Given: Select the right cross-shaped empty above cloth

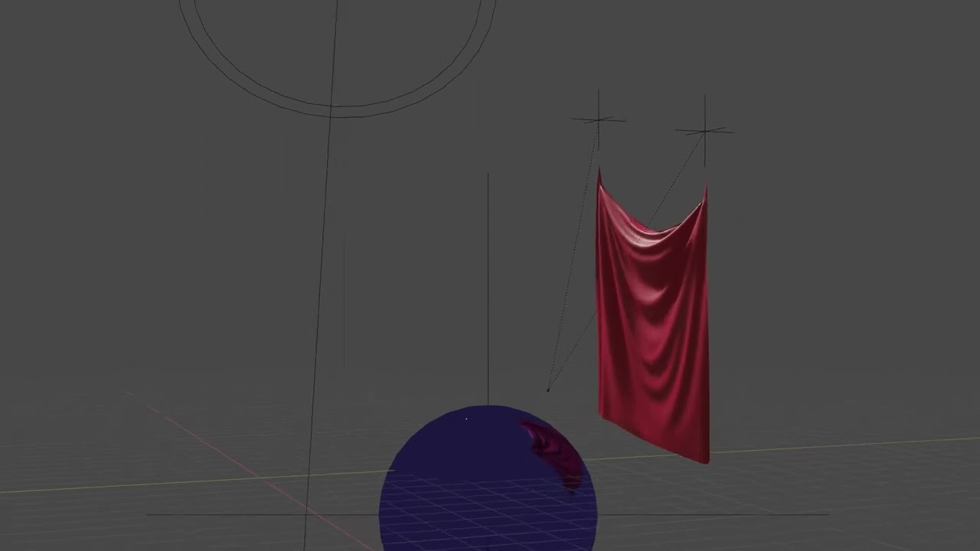Looking at the screenshot, I should pyautogui.click(x=705, y=132).
